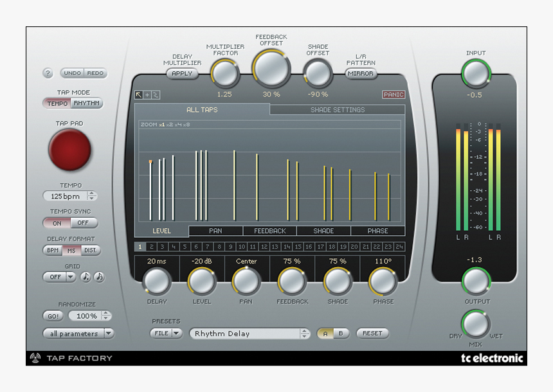Turn tempo sync On
Viewport: 553px width, 392px height.
57,223
